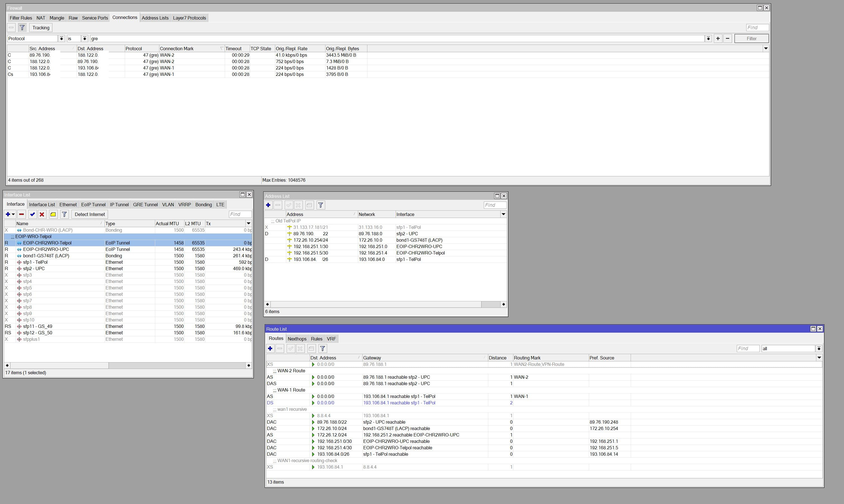The image size is (844, 504).
Task: Click filter funnel icon in Address List
Action: (x=321, y=205)
